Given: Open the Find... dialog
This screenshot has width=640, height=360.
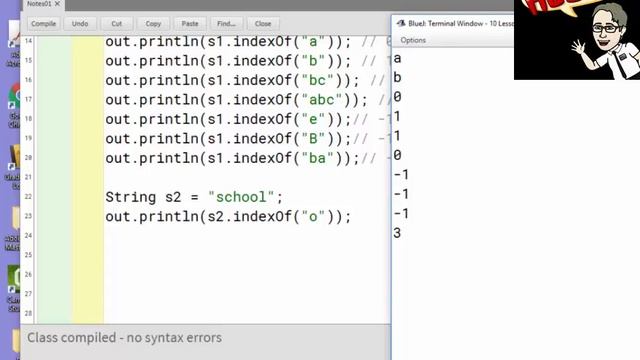Looking at the screenshot, I should [x=227, y=24].
